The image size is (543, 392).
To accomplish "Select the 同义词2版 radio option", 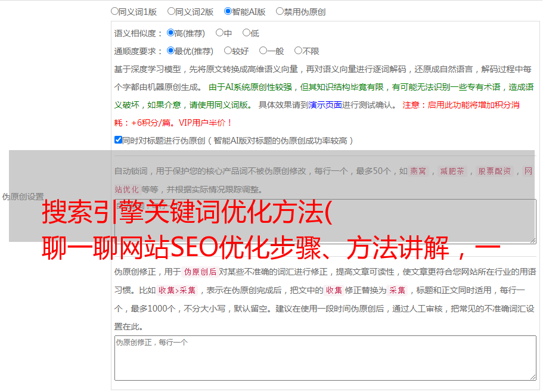I will coord(172,11).
